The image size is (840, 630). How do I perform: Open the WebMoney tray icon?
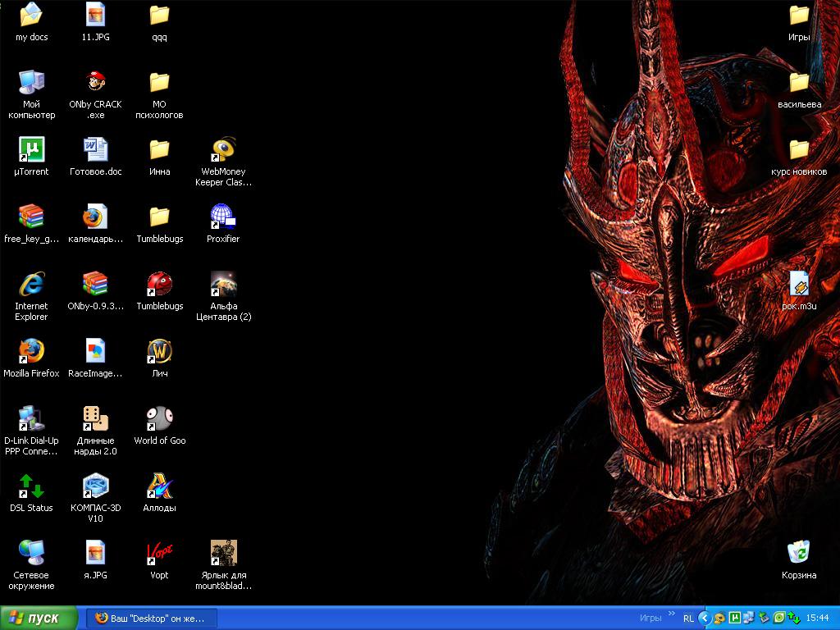(x=719, y=619)
